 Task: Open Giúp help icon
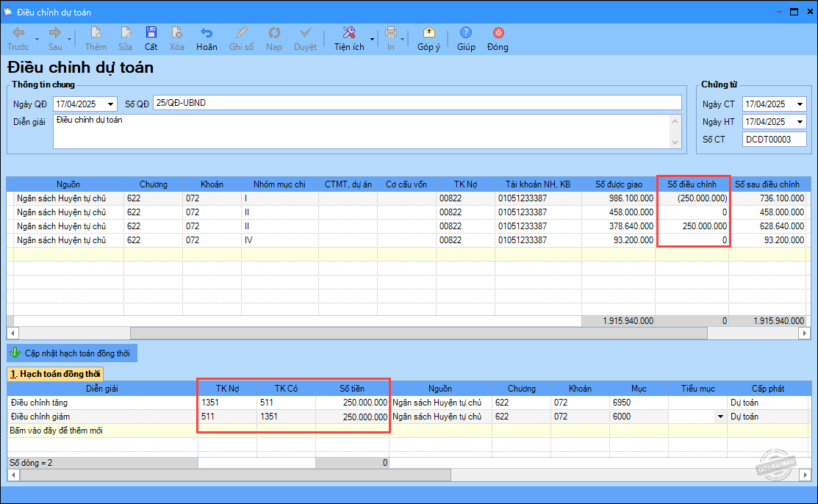466,33
